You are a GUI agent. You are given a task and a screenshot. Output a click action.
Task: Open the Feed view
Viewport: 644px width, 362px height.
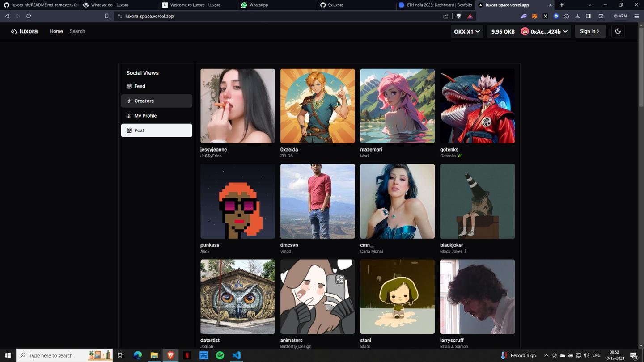point(157,86)
